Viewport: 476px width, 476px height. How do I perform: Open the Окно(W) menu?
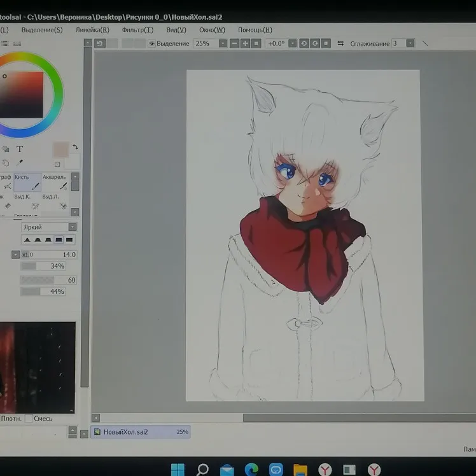coord(212,30)
